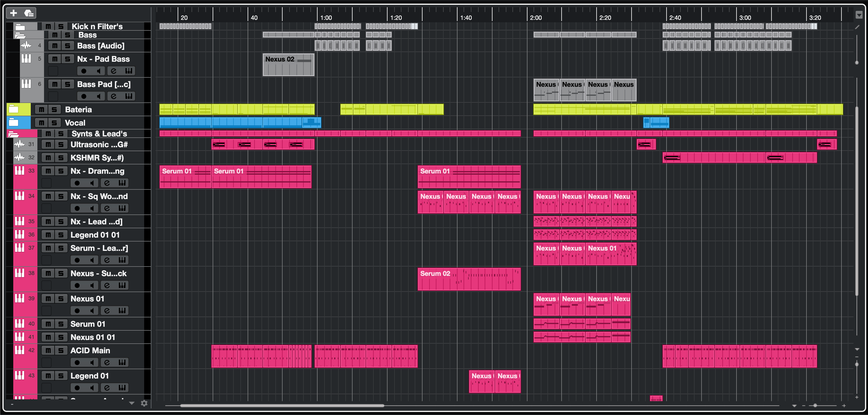Select the Legend 01 01 track name
The width and height of the screenshot is (868, 415).
tap(95, 235)
